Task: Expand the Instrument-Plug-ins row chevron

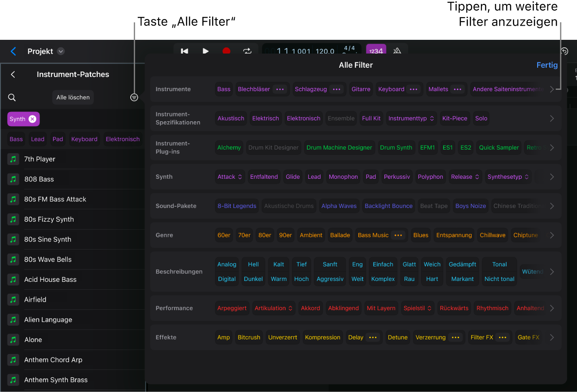Action: click(552, 148)
